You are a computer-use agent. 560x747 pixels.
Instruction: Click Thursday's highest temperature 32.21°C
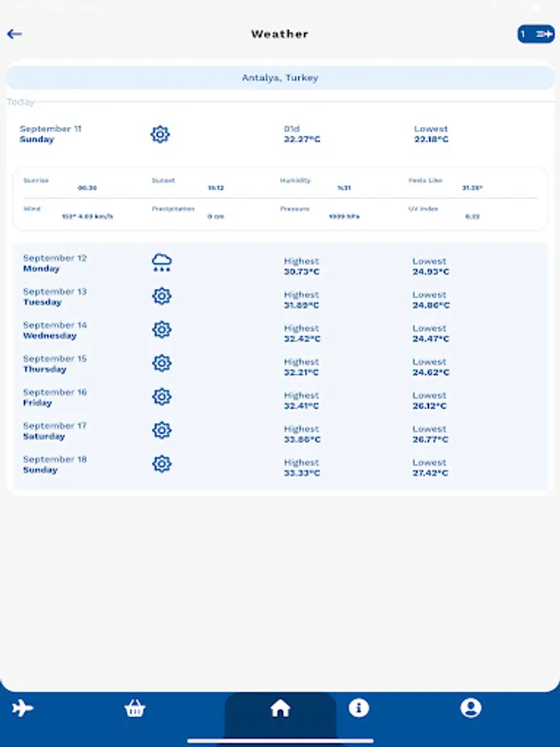pyautogui.click(x=301, y=372)
